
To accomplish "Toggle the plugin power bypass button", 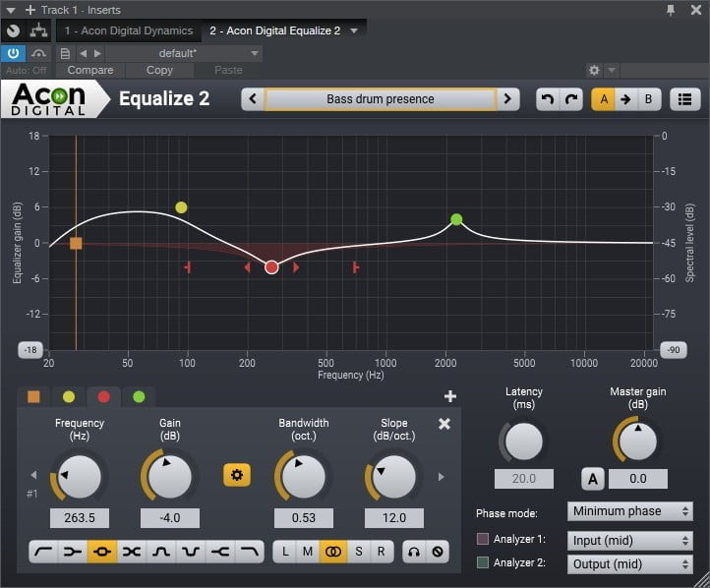I will tap(14, 53).
